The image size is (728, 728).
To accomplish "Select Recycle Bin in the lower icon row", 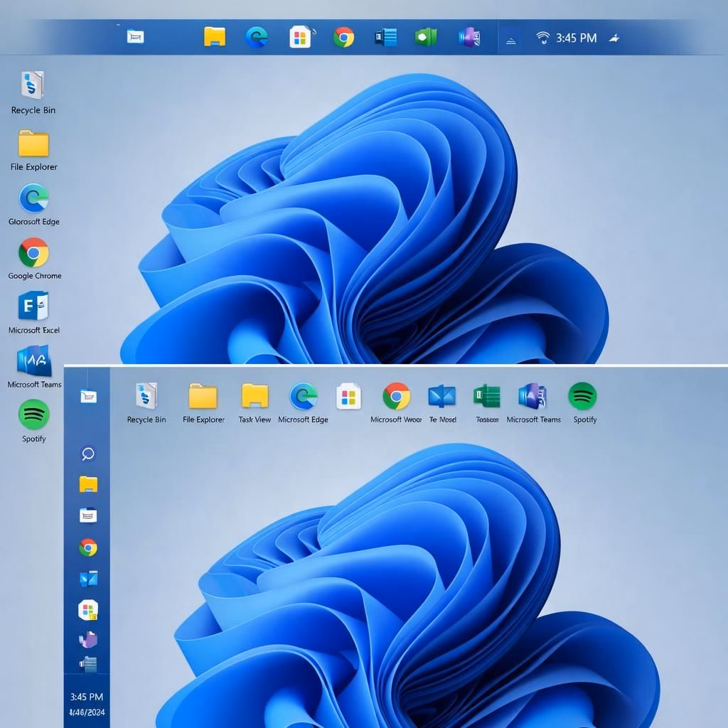I will click(x=146, y=402).
